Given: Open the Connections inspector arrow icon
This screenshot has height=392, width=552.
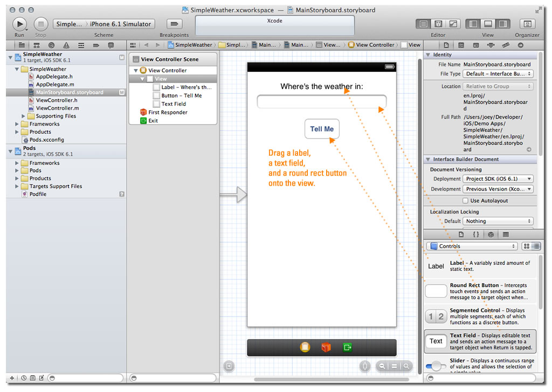Looking at the screenshot, I should coord(521,45).
